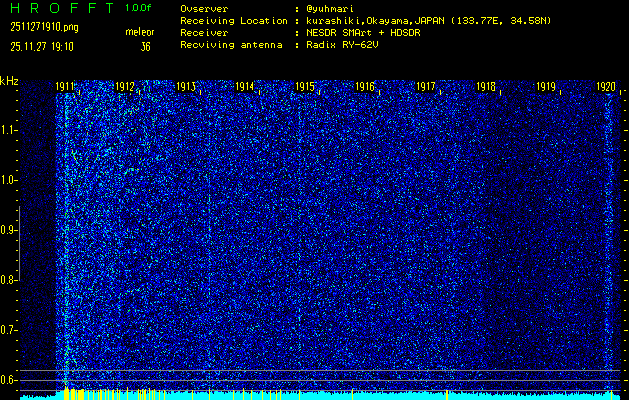
Task: Click the 1912 time marker
Action: [125, 87]
